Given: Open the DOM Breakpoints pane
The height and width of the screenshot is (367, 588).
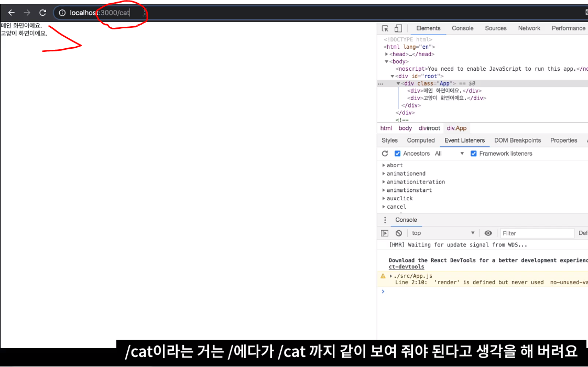Looking at the screenshot, I should click(517, 141).
